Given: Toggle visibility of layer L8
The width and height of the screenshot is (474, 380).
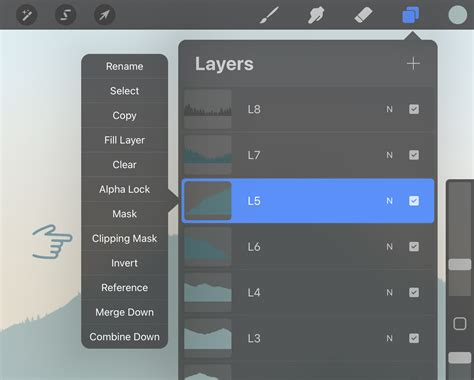Looking at the screenshot, I should coord(414,109).
